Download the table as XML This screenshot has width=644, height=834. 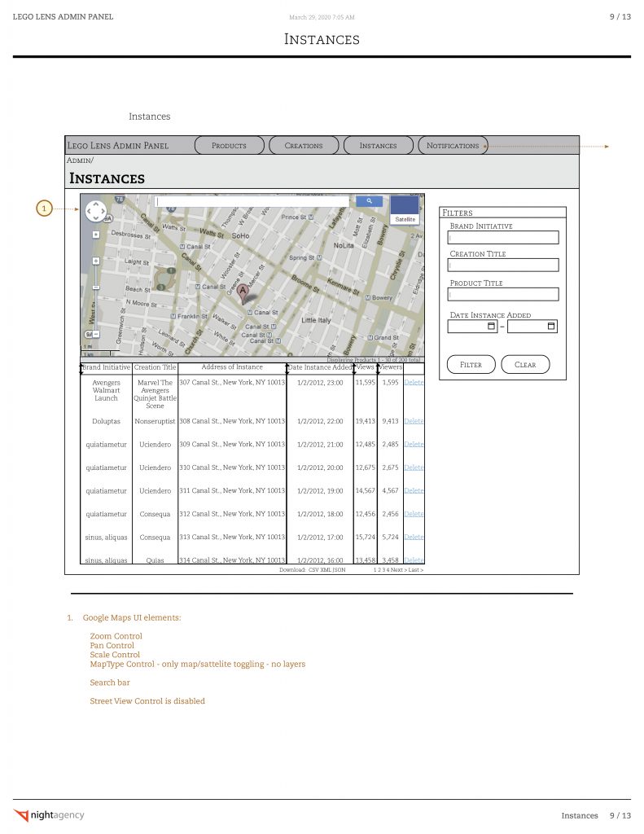(x=326, y=569)
